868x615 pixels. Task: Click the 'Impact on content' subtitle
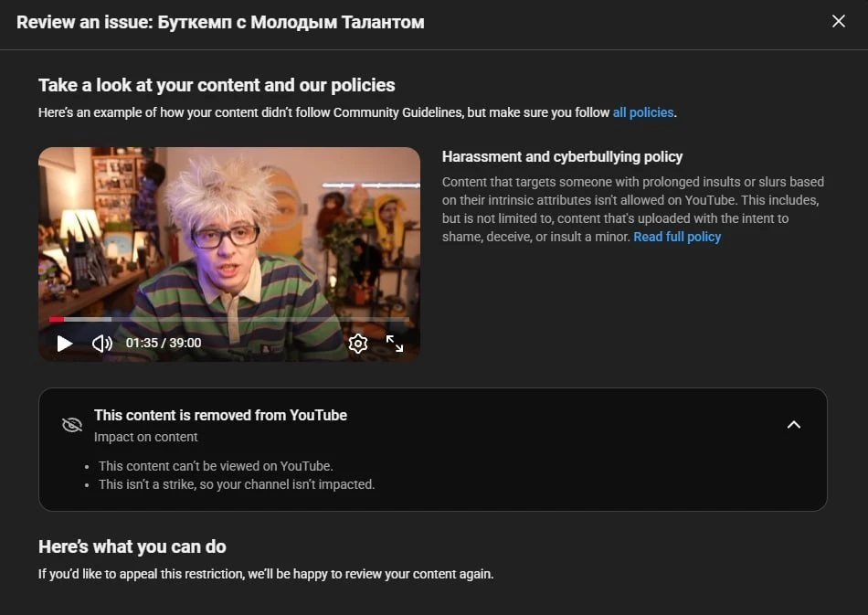145,437
